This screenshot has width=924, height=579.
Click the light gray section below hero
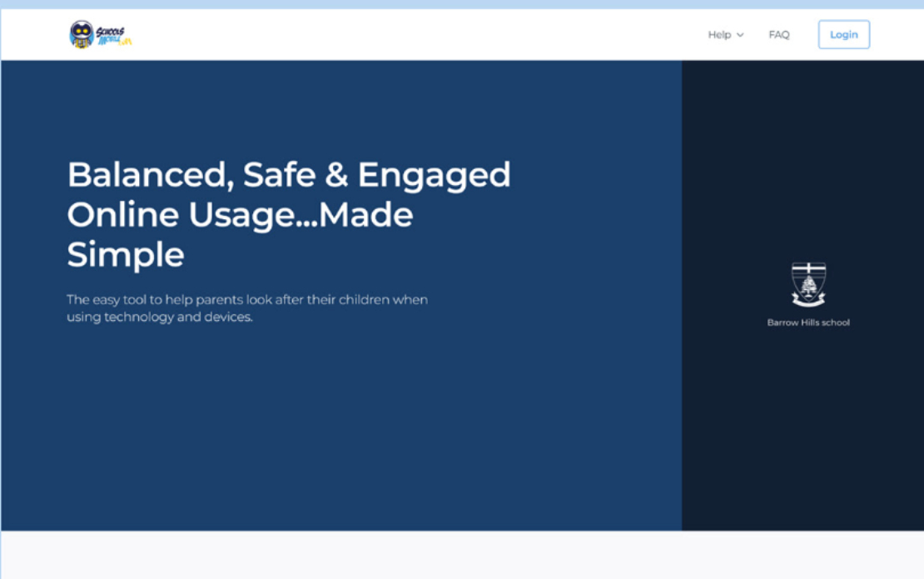point(462,555)
